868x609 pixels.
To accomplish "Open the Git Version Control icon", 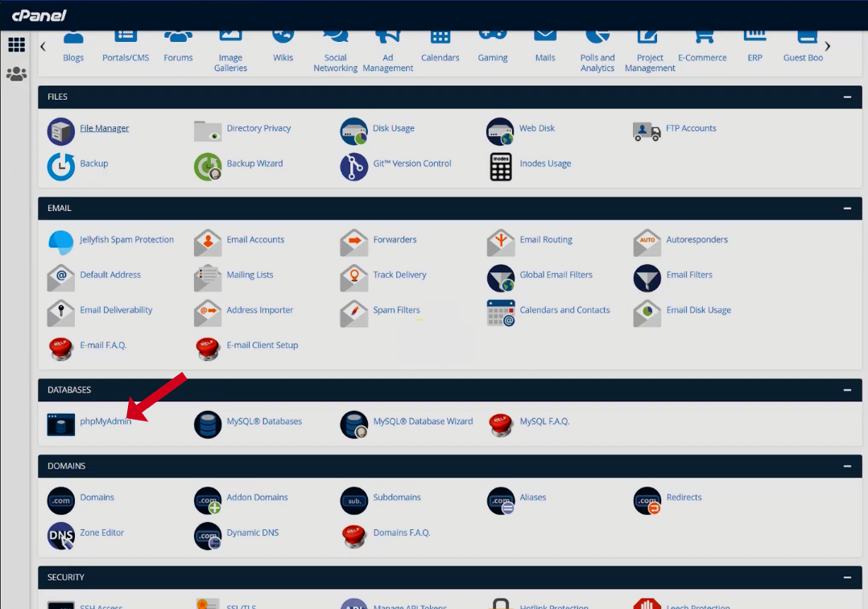I will 353,167.
